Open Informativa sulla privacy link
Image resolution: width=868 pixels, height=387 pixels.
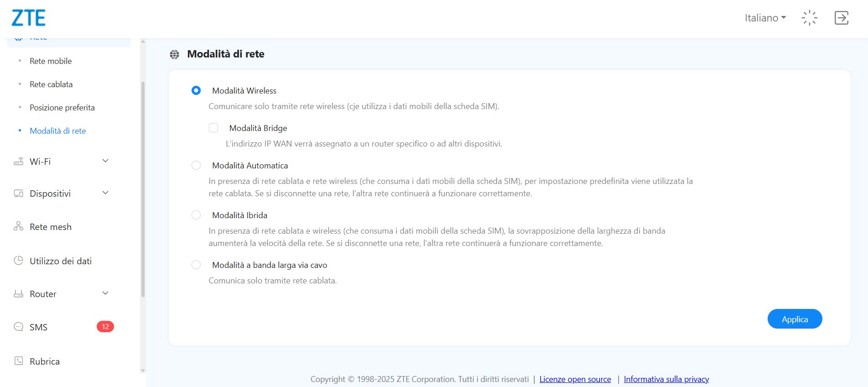click(666, 379)
